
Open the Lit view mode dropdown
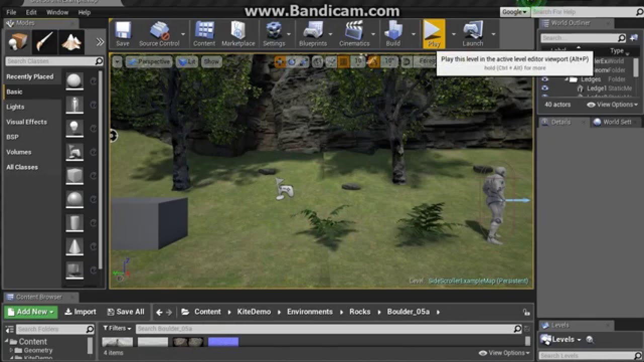(x=187, y=62)
